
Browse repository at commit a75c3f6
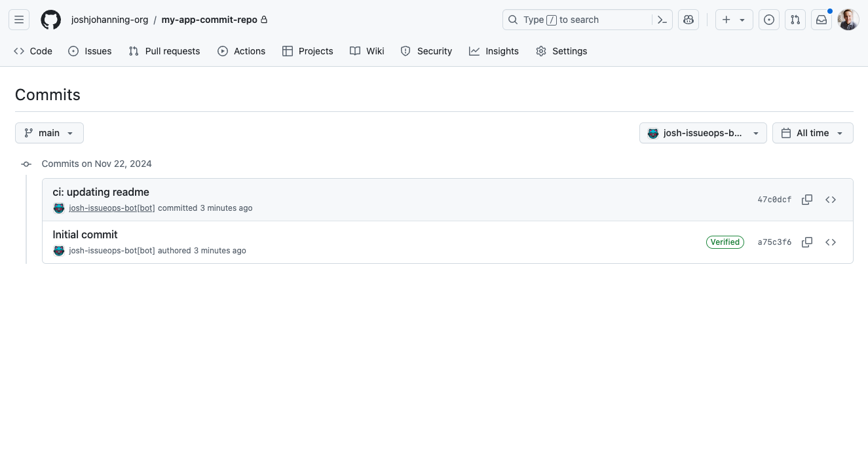tap(831, 242)
